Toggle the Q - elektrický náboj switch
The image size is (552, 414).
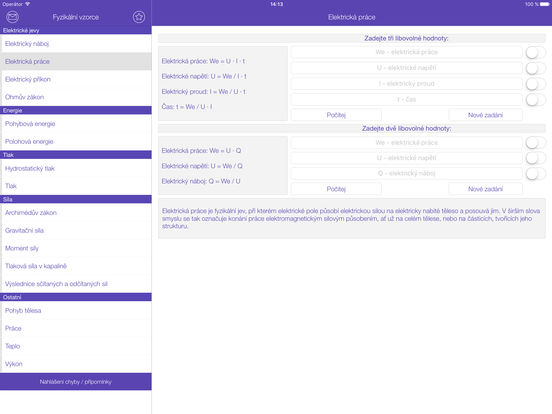[x=535, y=173]
